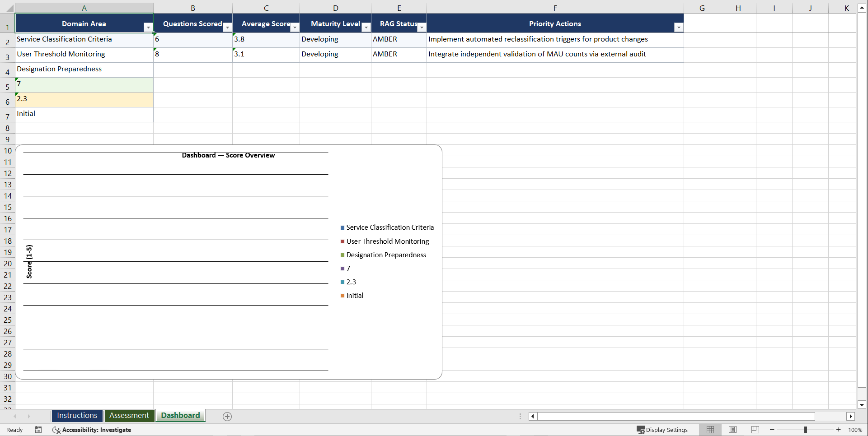The height and width of the screenshot is (436, 868).
Task: Click the 100% zoom level button
Action: pos(855,430)
